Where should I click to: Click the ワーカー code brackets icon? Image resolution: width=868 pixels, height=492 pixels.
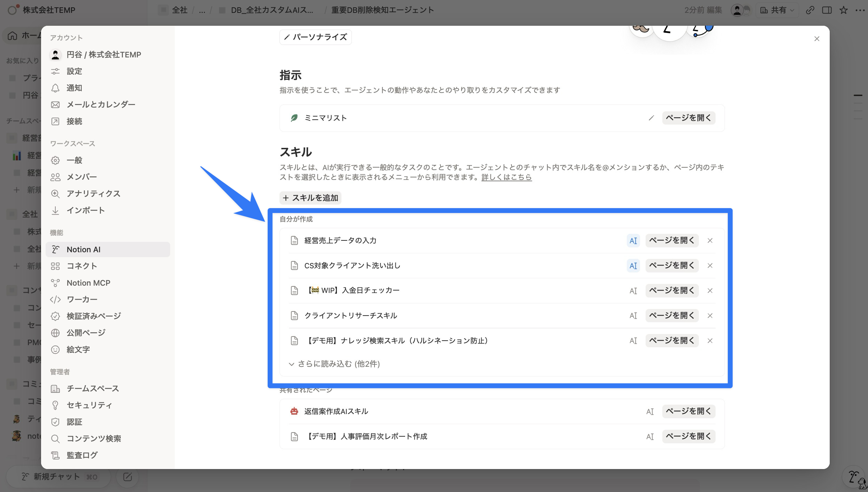[x=55, y=300]
